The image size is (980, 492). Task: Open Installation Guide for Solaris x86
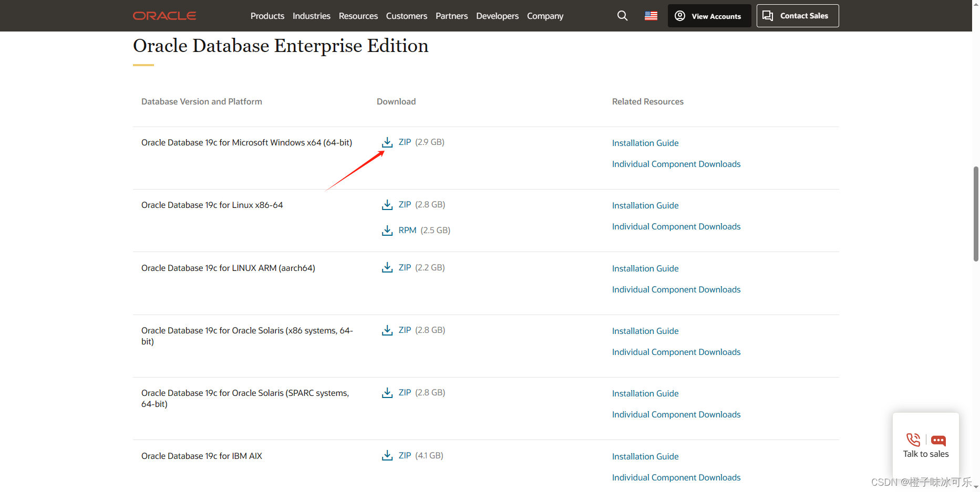click(645, 331)
